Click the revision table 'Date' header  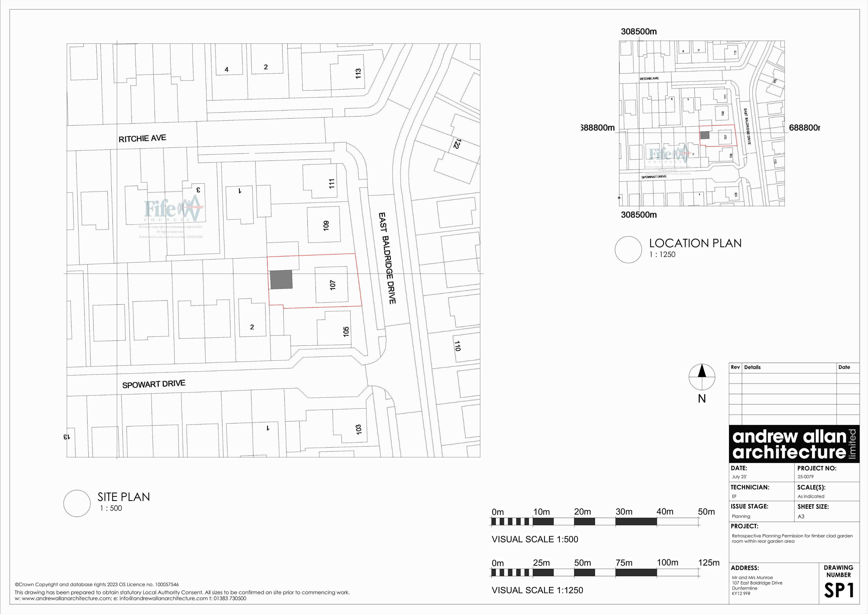pyautogui.click(x=844, y=367)
